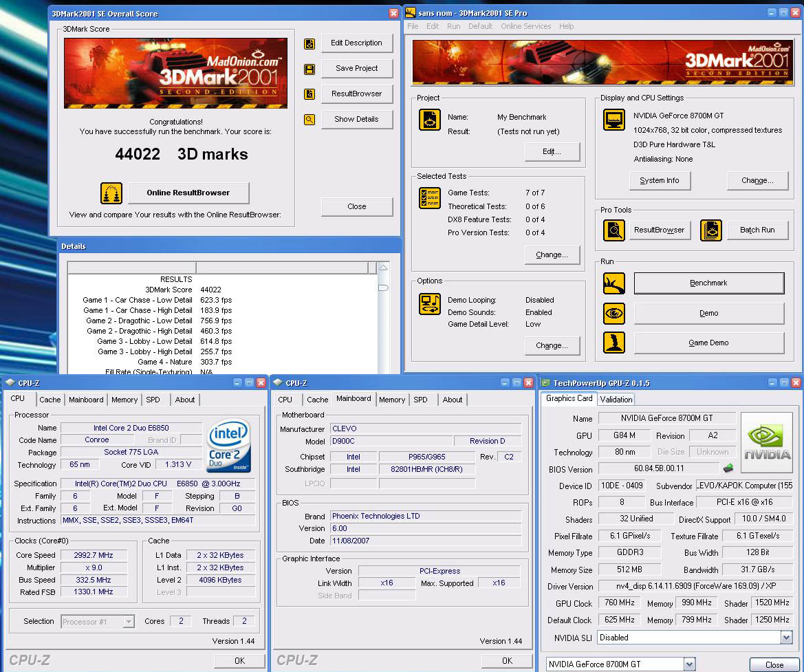
Task: Switch to About tab in left CPU-Z
Action: click(185, 400)
